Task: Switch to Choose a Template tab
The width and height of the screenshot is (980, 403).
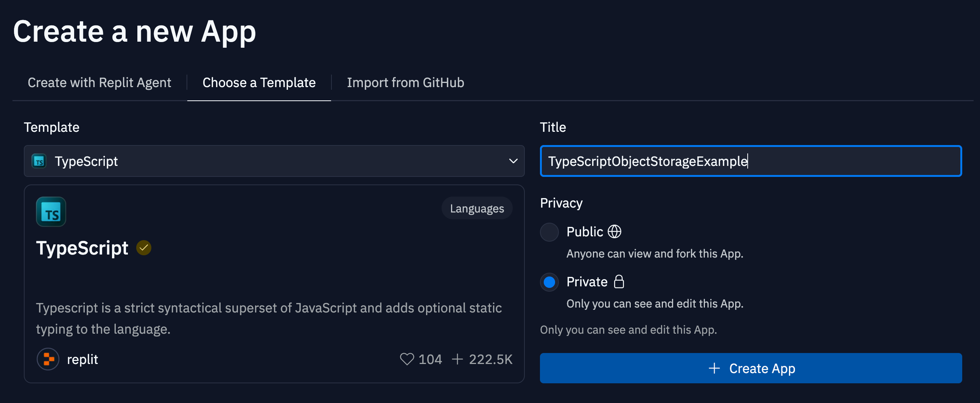Action: point(259,83)
